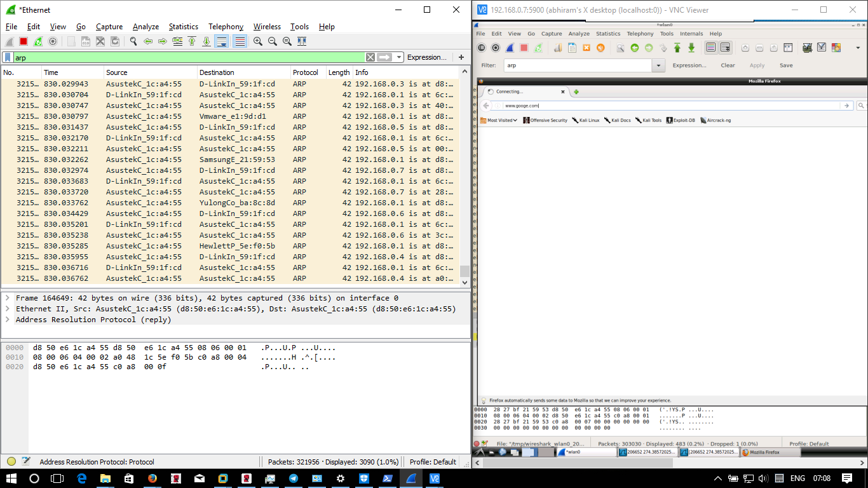Screen dimensions: 868x488
Task: Open the Wireless menu
Action: 267,27
